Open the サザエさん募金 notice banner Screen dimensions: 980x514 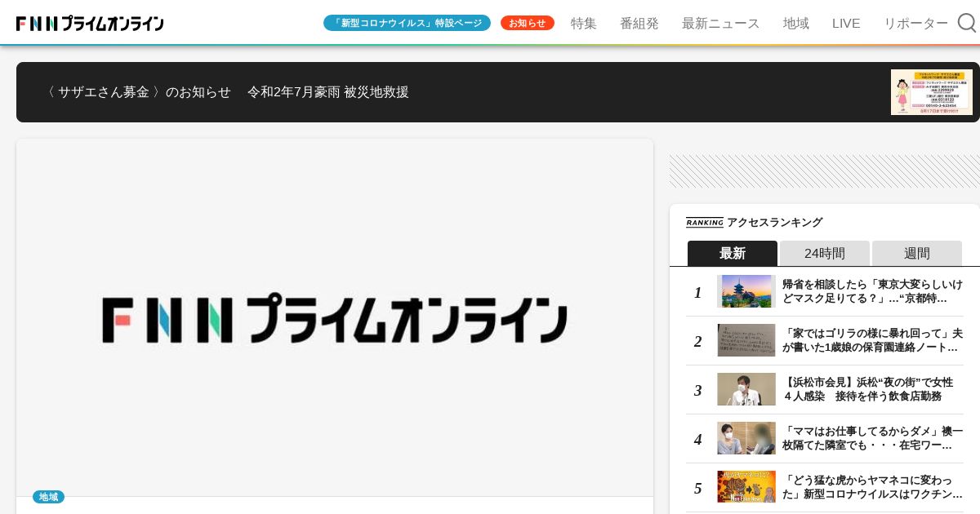(x=498, y=92)
